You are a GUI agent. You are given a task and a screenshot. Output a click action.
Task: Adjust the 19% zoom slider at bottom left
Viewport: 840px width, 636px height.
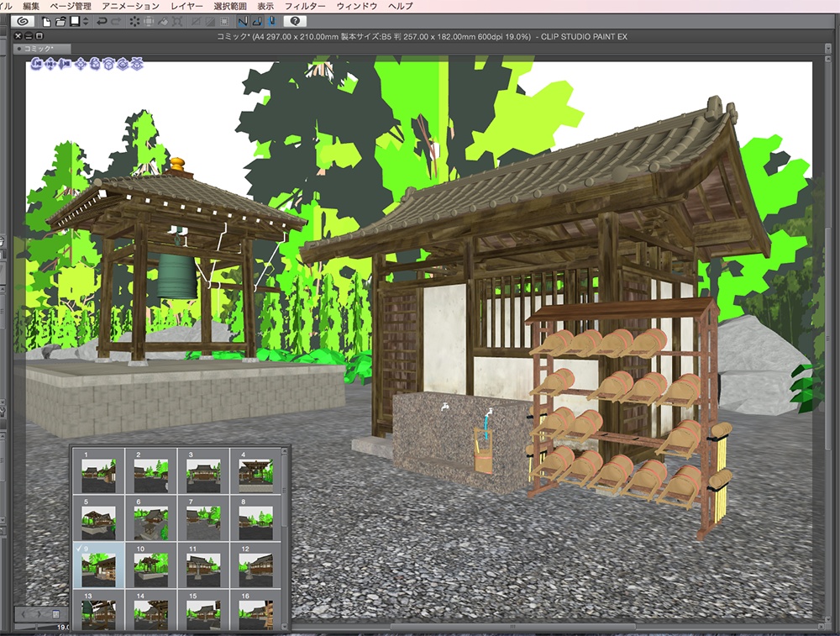(37, 626)
